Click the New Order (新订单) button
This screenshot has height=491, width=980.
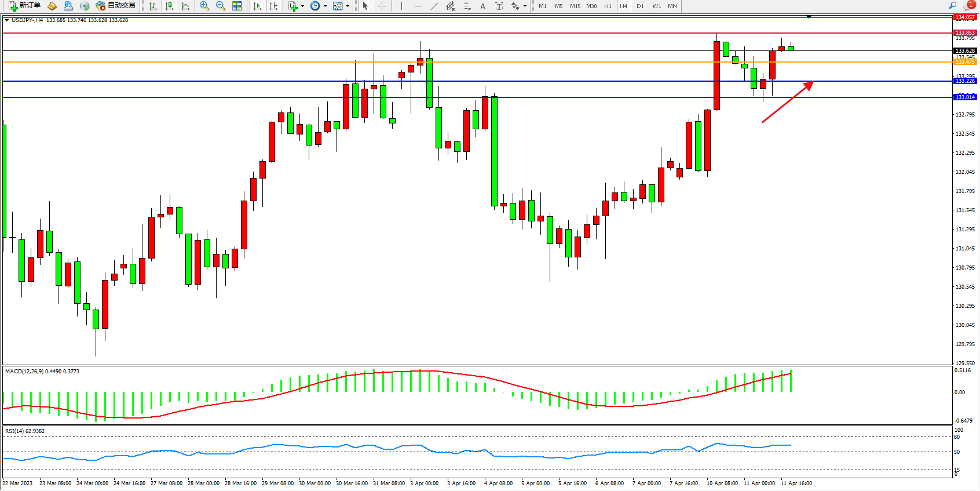click(x=24, y=6)
